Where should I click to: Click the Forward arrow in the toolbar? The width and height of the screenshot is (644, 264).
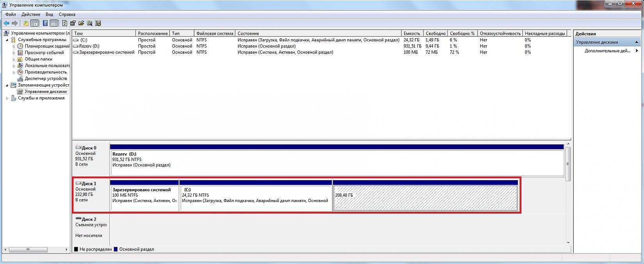coord(15,23)
